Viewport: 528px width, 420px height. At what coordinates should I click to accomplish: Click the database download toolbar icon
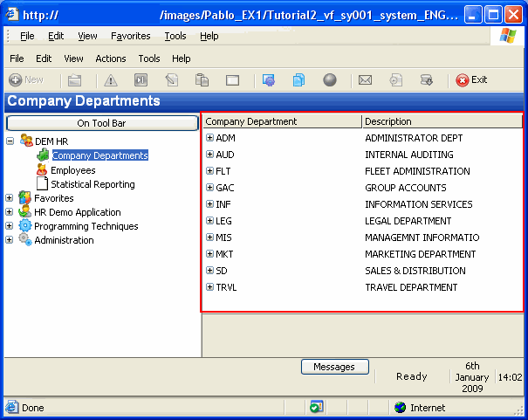[427, 80]
